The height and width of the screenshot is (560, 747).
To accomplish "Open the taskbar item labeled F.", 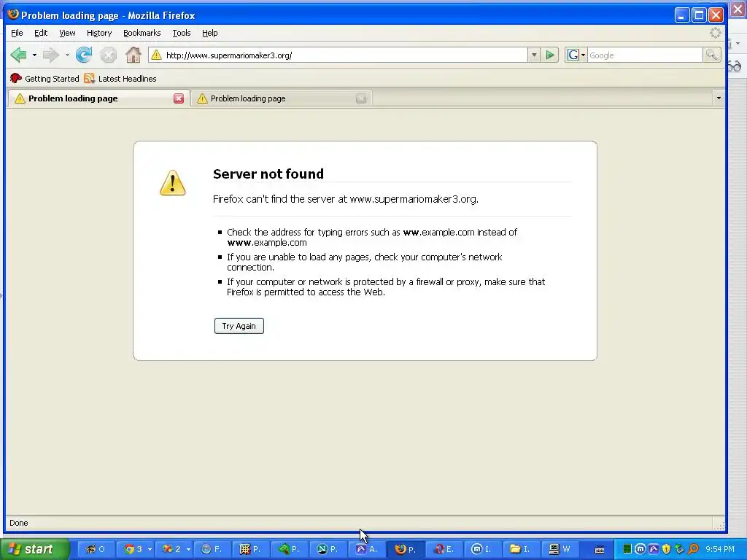I will pyautogui.click(x=214, y=550).
